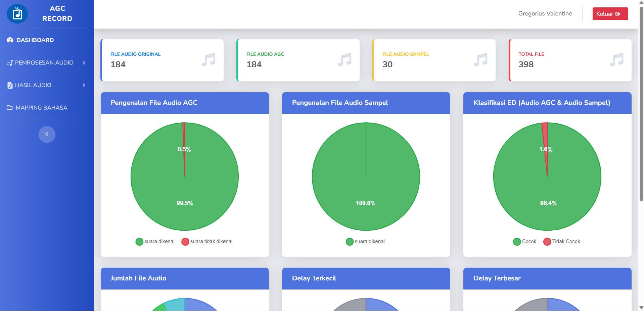Viewport: 644px width, 311px height.
Task: Click the value 30 on File Audio Sampel card
Action: tap(387, 64)
